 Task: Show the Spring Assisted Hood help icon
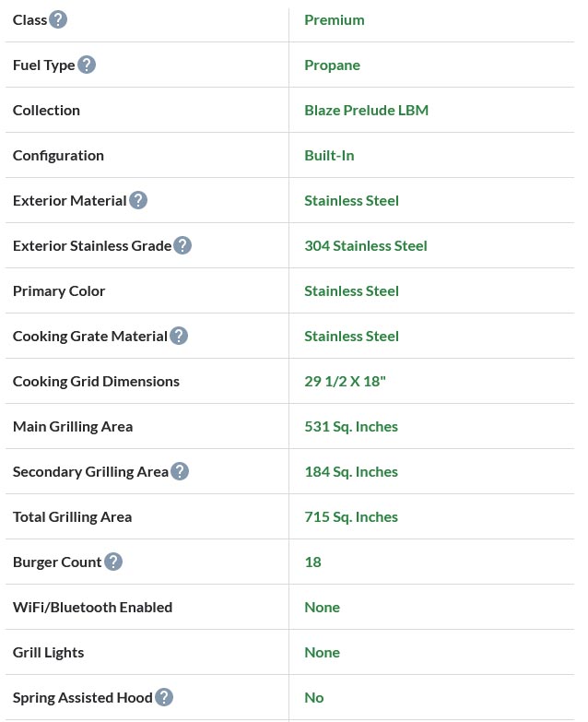coord(164,697)
